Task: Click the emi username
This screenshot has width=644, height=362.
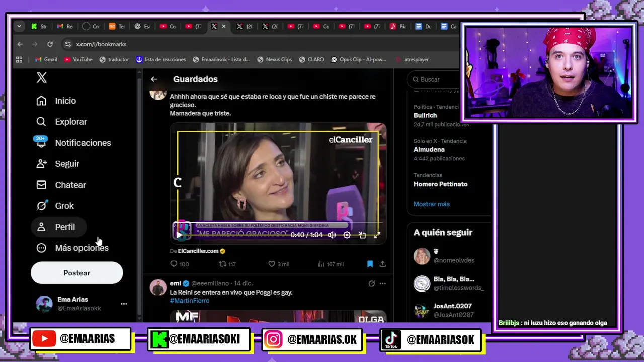Action: (175, 283)
